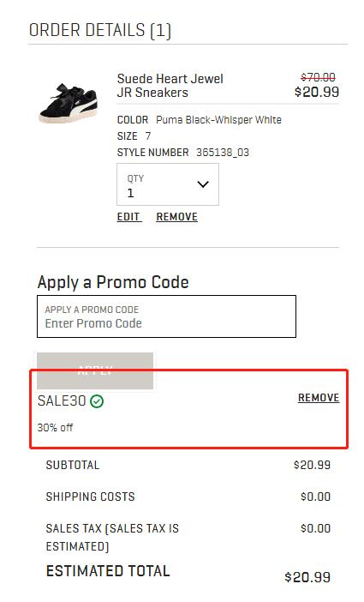This screenshot has height=602, width=364.
Task: Open the Suede Heart Jewel JR Sneakers title
Action: click(170, 86)
